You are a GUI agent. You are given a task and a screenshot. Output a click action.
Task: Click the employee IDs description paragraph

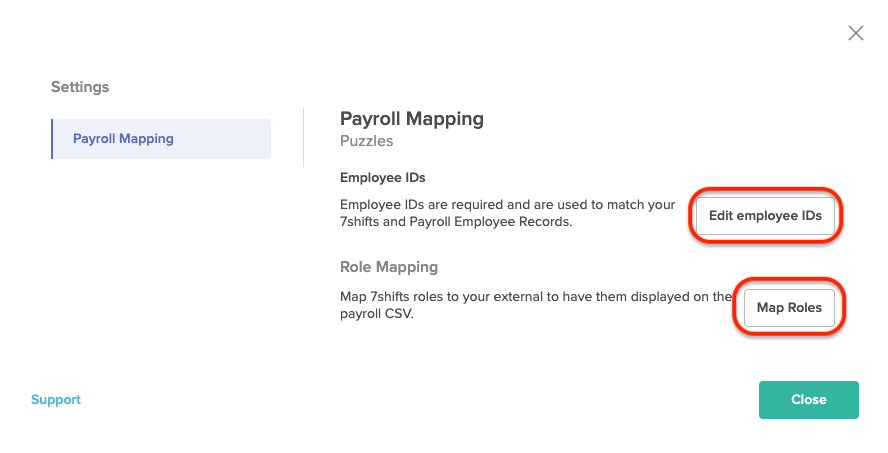(507, 213)
